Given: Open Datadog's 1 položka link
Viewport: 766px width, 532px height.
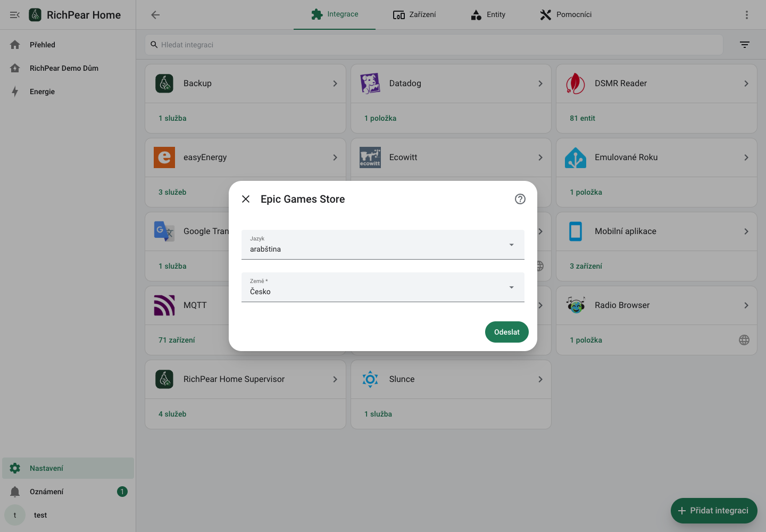Looking at the screenshot, I should pyautogui.click(x=380, y=118).
